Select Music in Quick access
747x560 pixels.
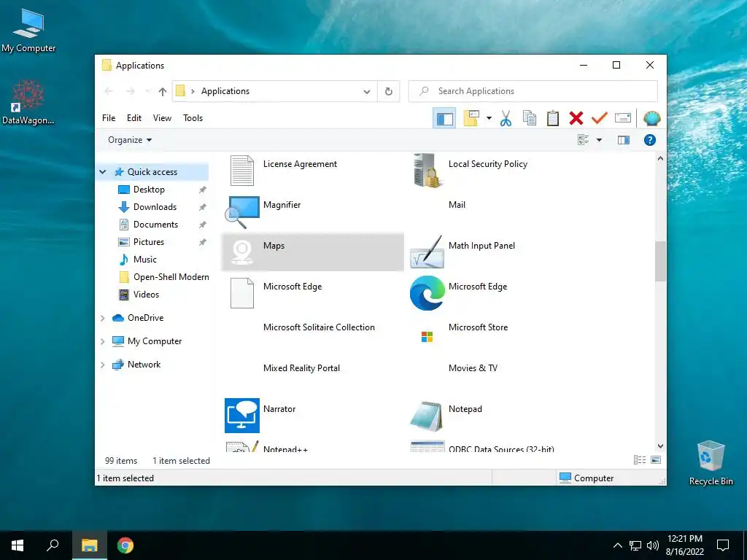[x=145, y=260]
